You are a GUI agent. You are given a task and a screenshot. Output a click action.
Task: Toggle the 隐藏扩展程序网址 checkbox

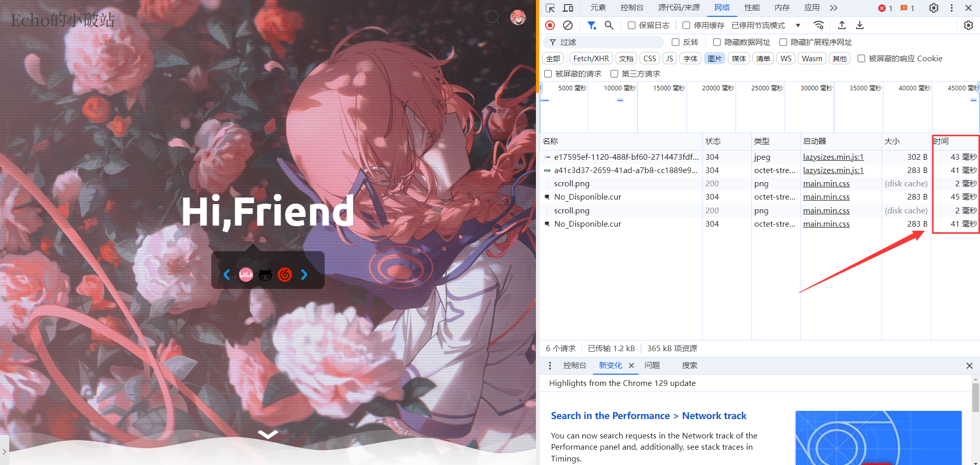tap(783, 42)
